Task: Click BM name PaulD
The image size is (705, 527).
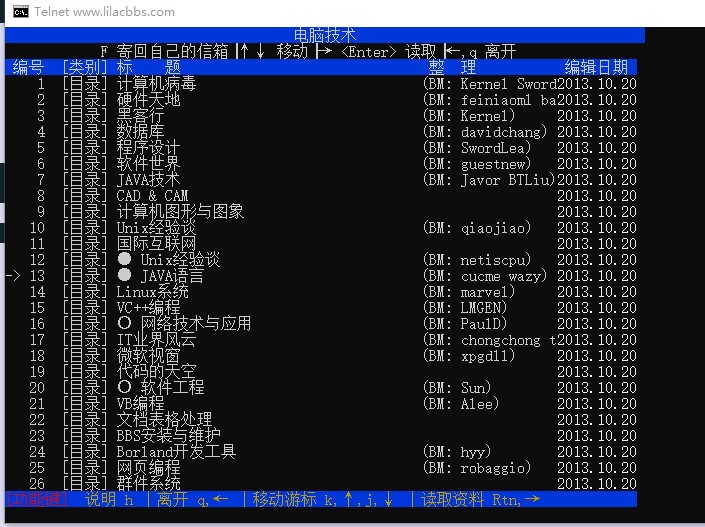Action: 480,324
